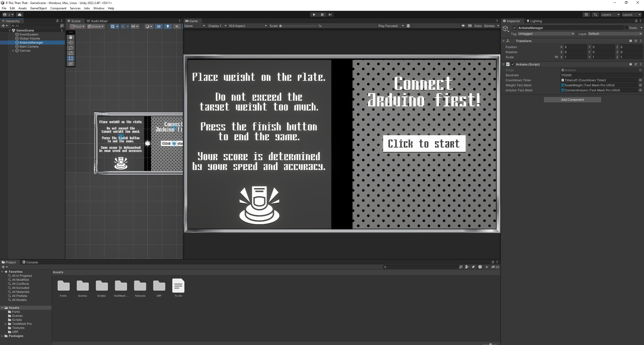Select the Pivot/Center toggle icon
The width and height of the screenshot is (644, 345).
pyautogui.click(x=77, y=26)
